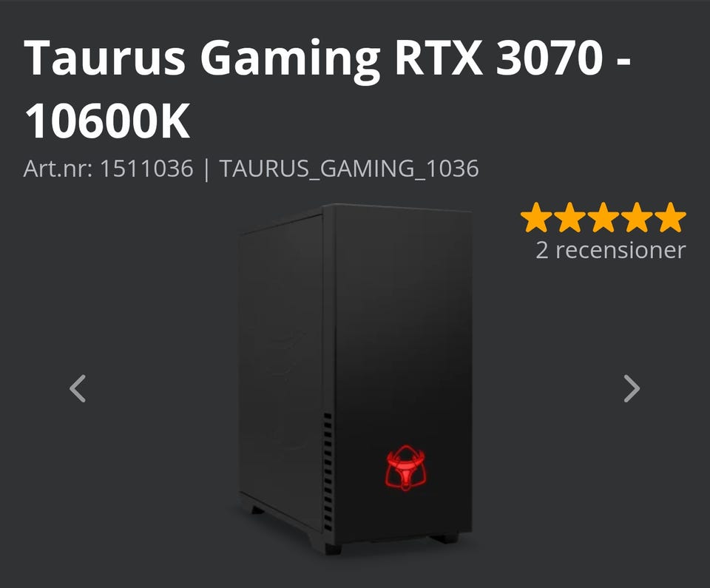Click the third (middle) rating star
This screenshot has width=710, height=588.
603,217
